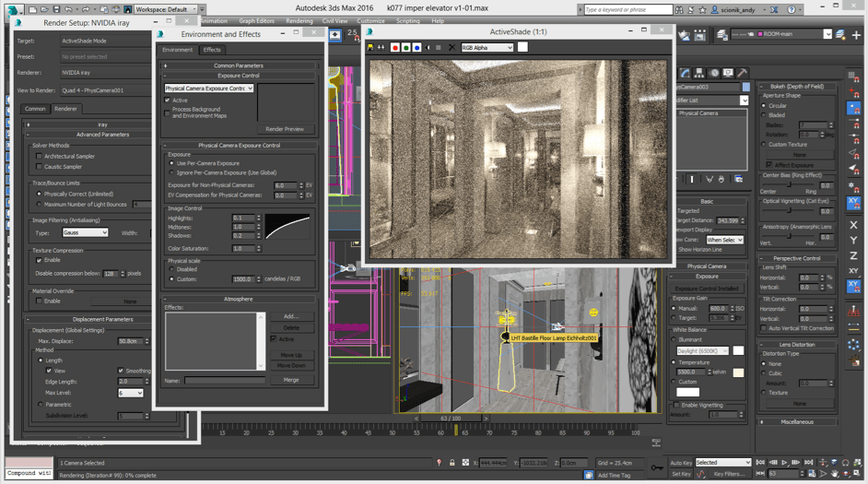Open the Selected key mode dropdown
The width and height of the screenshot is (868, 484).
(x=723, y=463)
